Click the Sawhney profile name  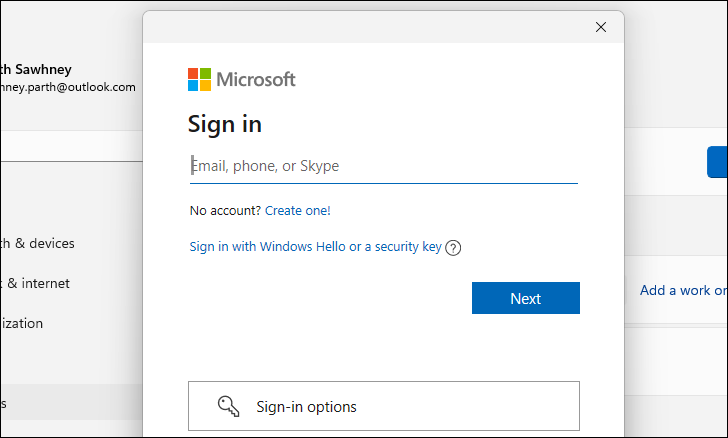coord(36,69)
